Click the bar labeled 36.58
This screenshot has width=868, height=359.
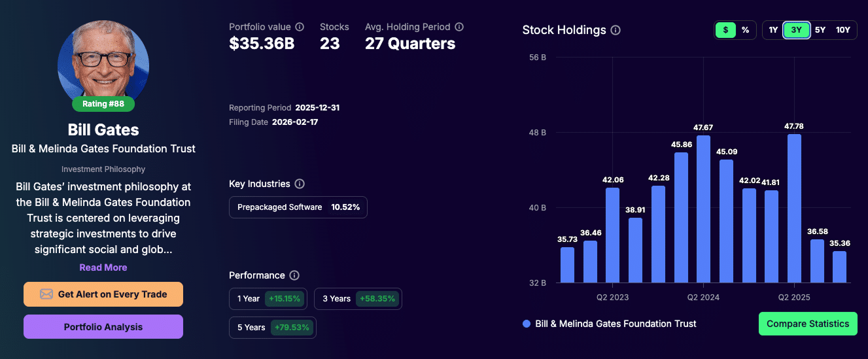[x=817, y=262]
